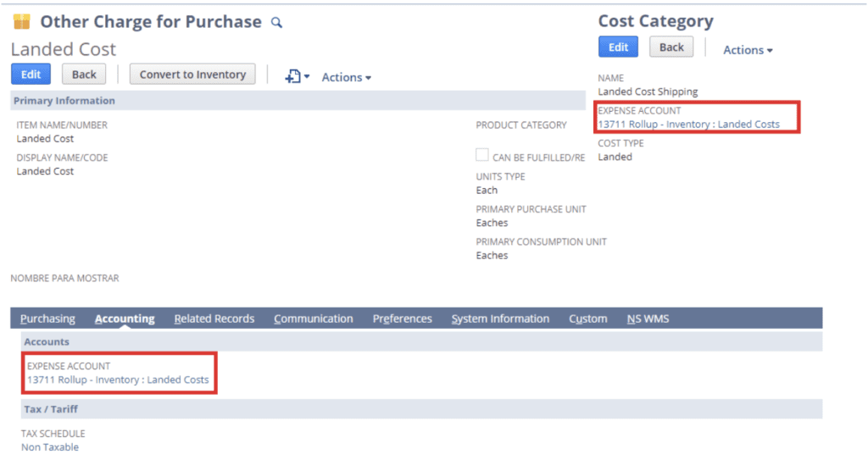Open the NS WMS tab
The height and width of the screenshot is (460, 868).
pos(648,319)
